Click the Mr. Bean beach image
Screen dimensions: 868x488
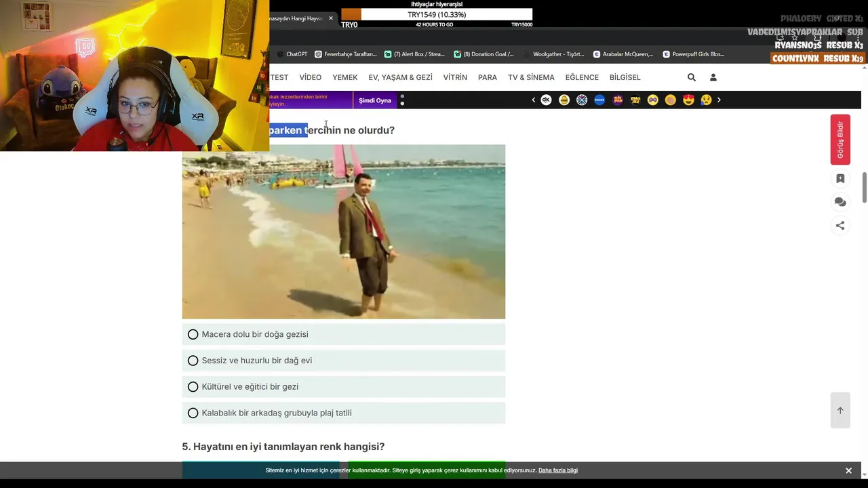point(343,232)
